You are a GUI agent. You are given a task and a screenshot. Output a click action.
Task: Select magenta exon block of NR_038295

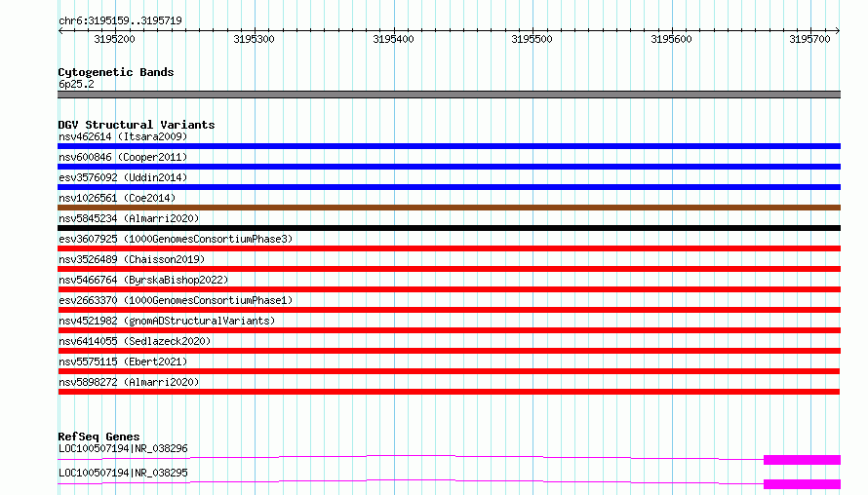click(802, 484)
